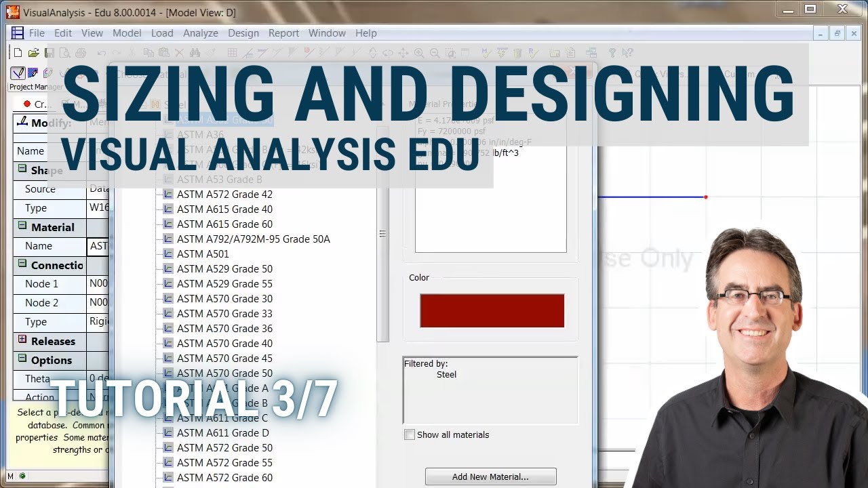Enable the Show all materials checkbox
Viewport: 868px width, 488px height.
click(410, 435)
